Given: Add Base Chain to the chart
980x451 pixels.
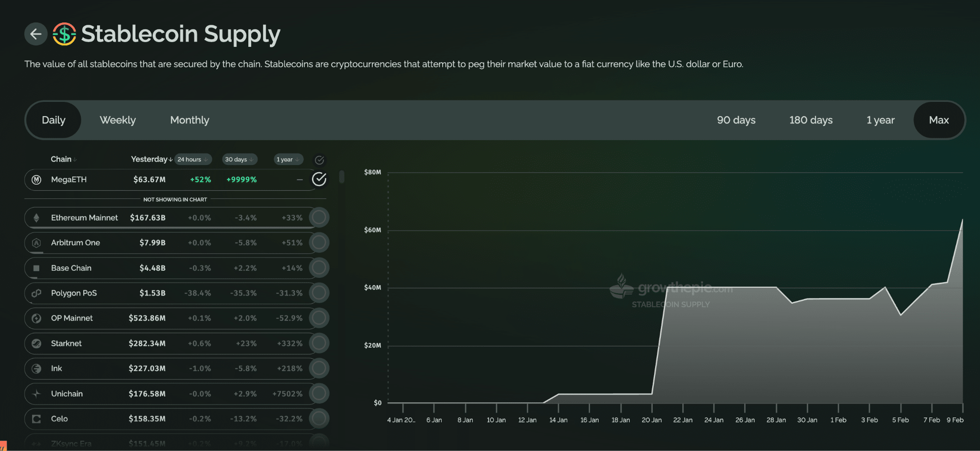Looking at the screenshot, I should tap(319, 268).
